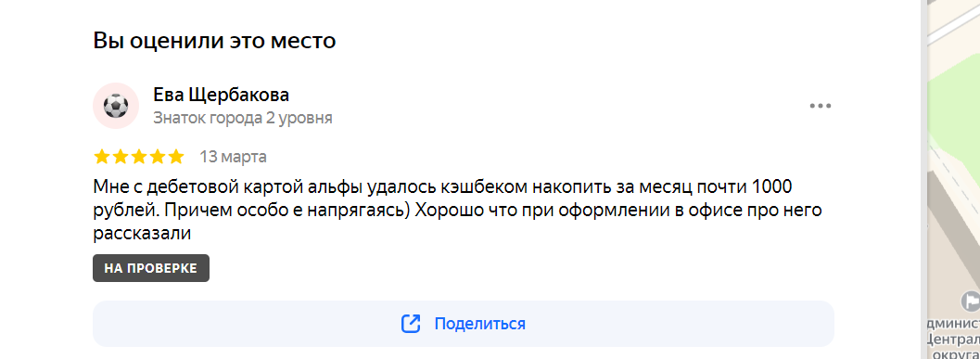Open Ева Щербакова's profile name
Image resolution: width=980 pixels, height=359 pixels.
(x=222, y=95)
